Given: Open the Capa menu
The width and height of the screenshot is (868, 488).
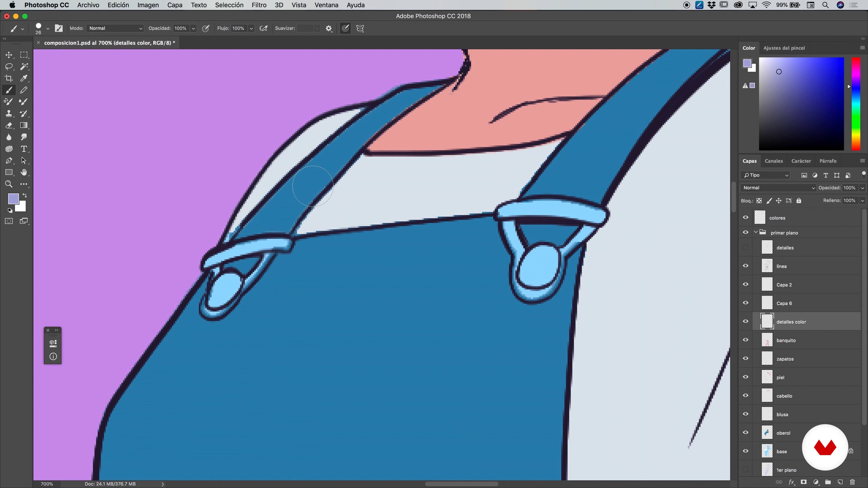Looking at the screenshot, I should (x=175, y=5).
